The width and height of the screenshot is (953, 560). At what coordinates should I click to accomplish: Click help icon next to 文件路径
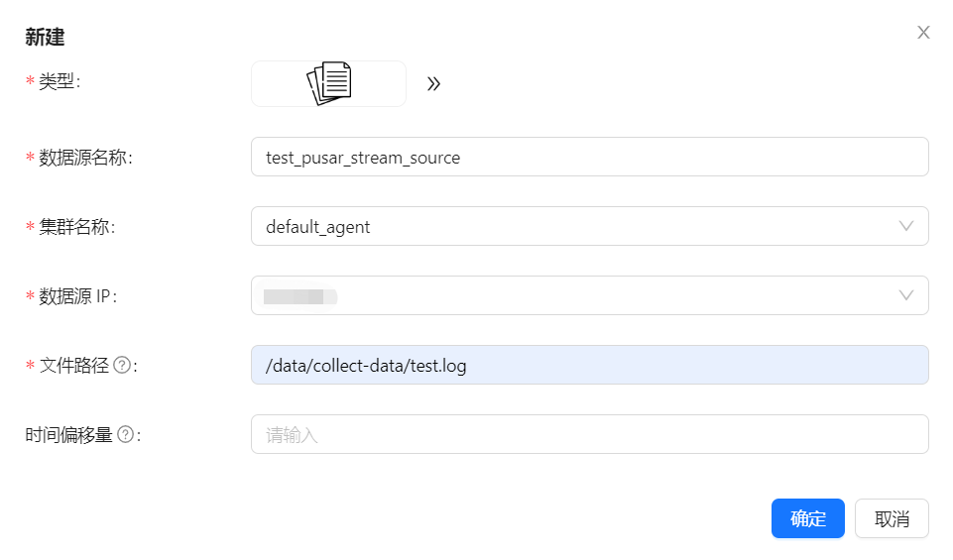[122, 366]
